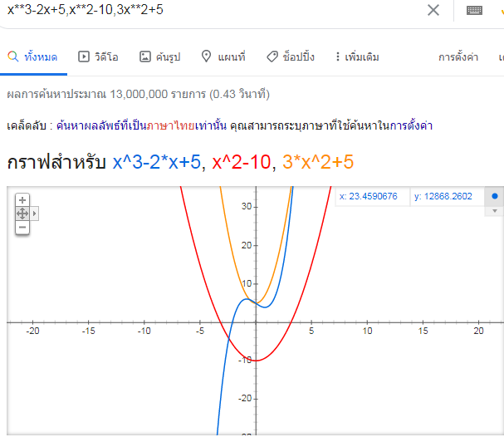Click the red parabola vertex at -10
This screenshot has width=504, height=437.
(257, 361)
